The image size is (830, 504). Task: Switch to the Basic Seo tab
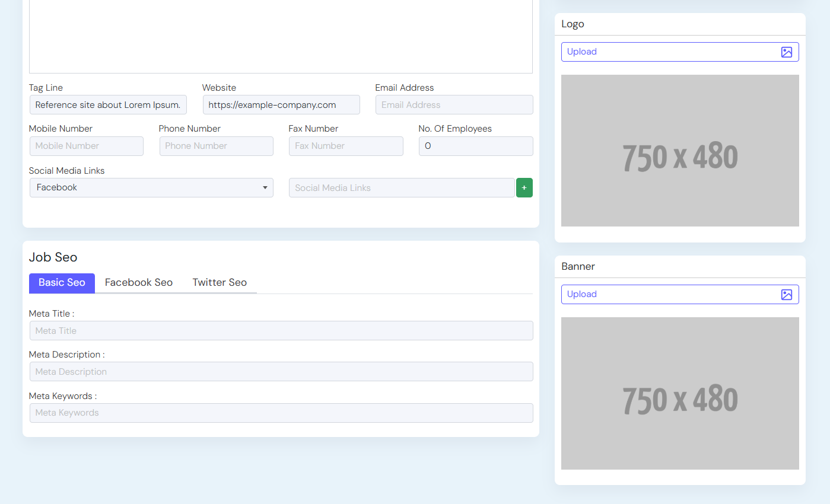click(x=62, y=283)
